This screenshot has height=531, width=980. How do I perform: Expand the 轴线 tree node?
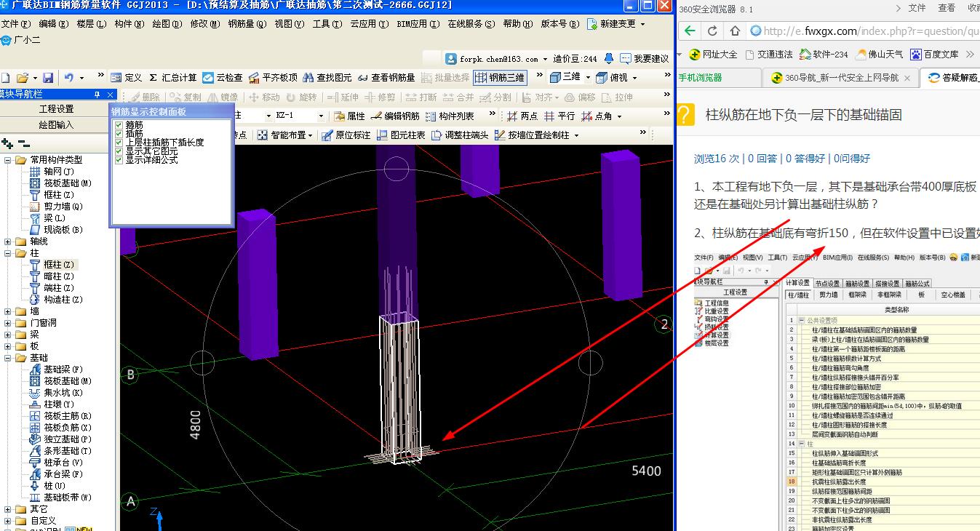click(8, 241)
